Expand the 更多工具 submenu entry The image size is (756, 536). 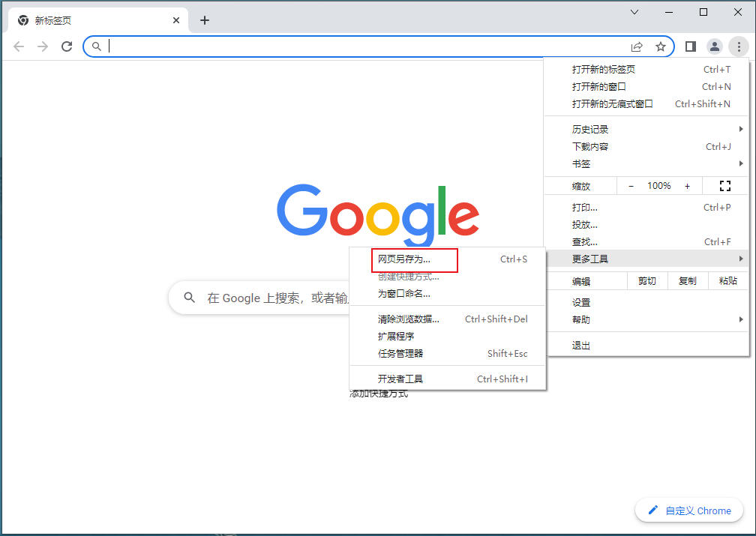(x=646, y=259)
